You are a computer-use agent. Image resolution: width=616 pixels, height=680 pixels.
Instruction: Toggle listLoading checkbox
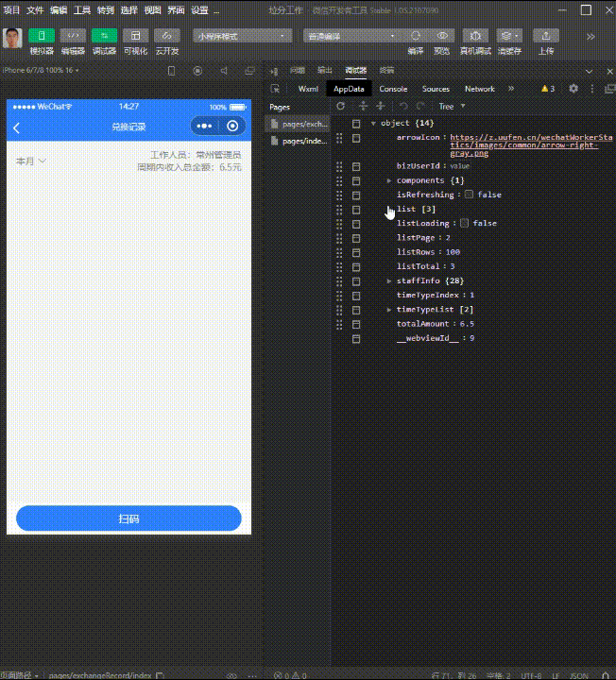[x=464, y=223]
